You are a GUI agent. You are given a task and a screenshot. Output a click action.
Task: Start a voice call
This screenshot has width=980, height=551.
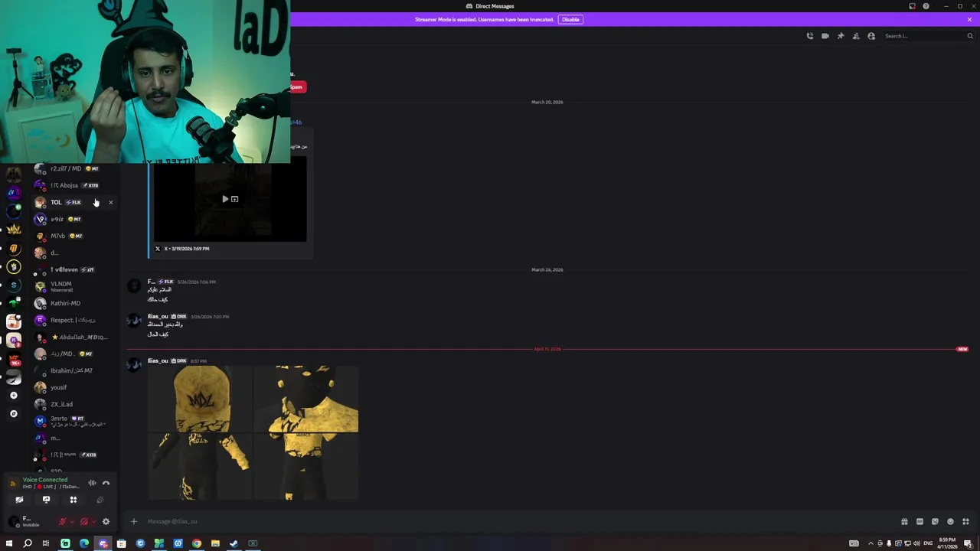tap(810, 36)
